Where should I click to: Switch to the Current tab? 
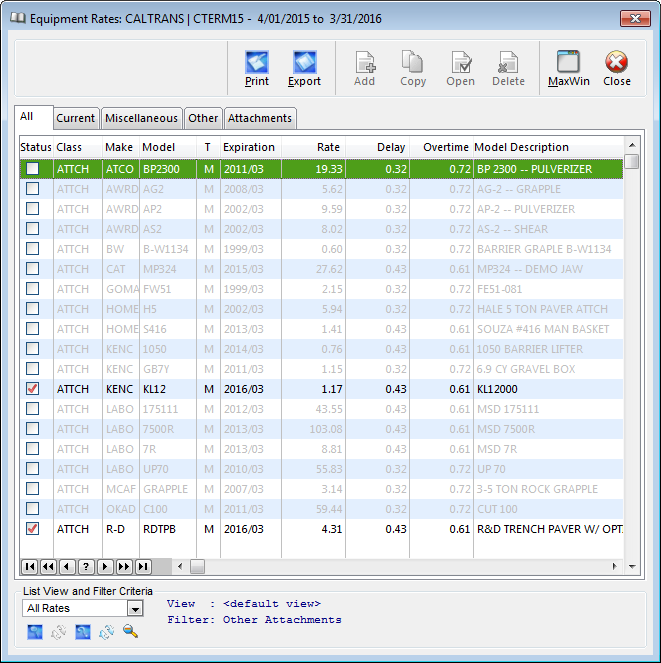[76, 118]
